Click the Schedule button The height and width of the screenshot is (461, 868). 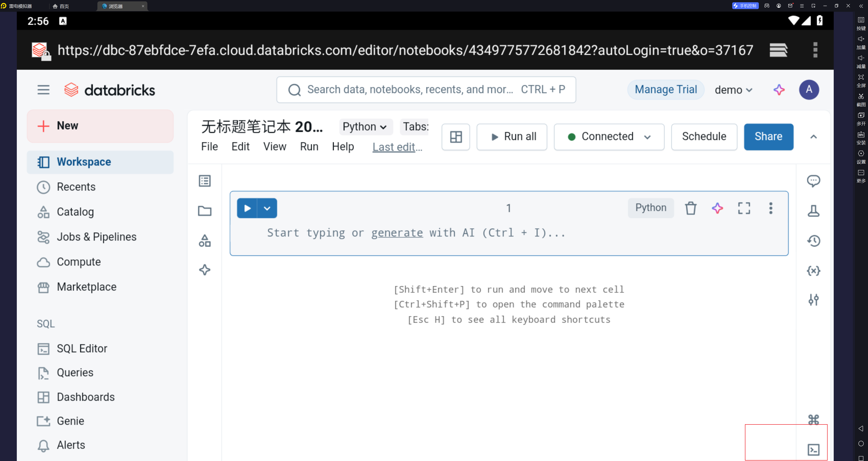704,137
